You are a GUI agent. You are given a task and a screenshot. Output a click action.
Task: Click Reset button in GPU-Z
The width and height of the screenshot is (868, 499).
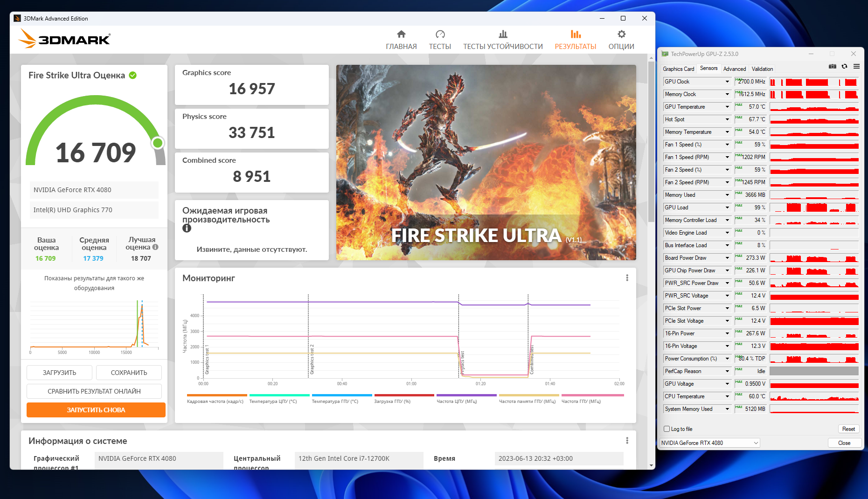(x=849, y=429)
